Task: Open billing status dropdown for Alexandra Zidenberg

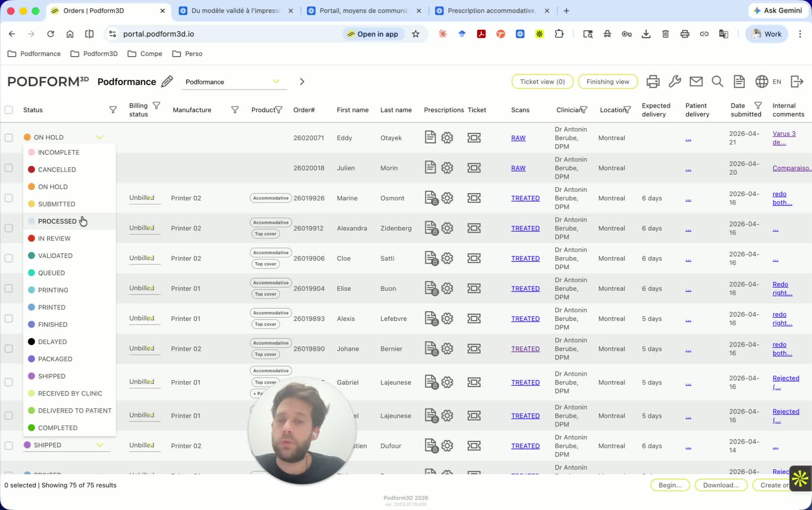Action: coord(145,228)
